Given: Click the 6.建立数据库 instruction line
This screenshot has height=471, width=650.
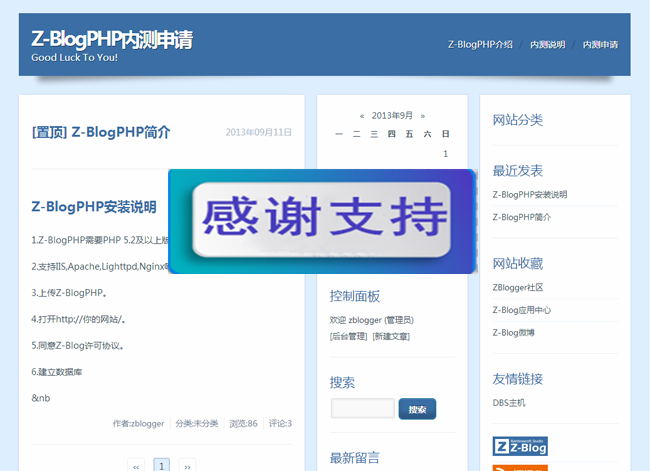Looking at the screenshot, I should pyautogui.click(x=57, y=372).
